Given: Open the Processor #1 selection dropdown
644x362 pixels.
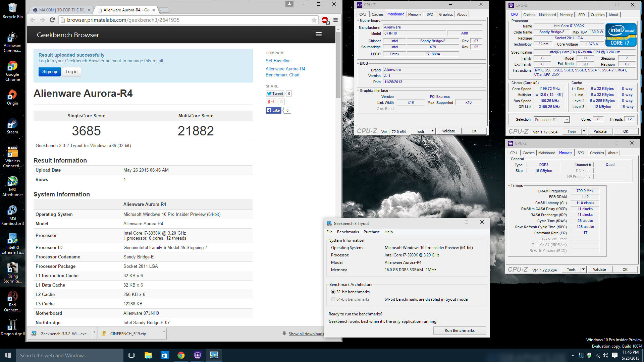Looking at the screenshot, I should tap(552, 120).
